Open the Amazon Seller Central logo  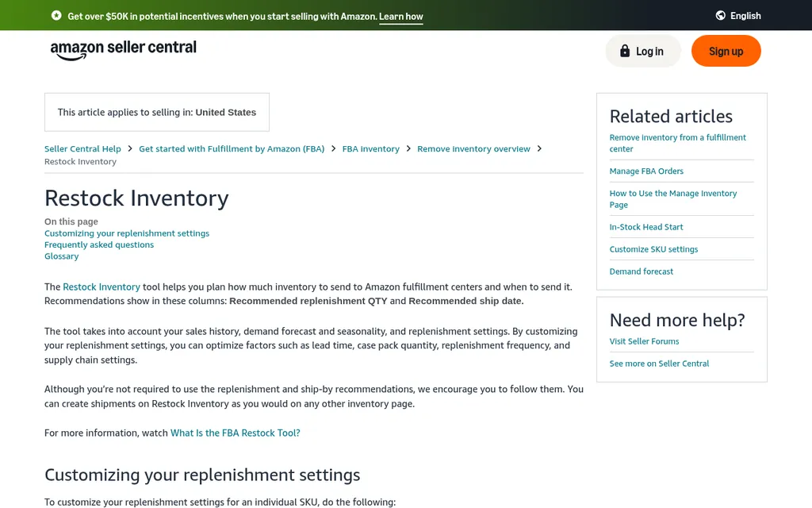(x=123, y=50)
